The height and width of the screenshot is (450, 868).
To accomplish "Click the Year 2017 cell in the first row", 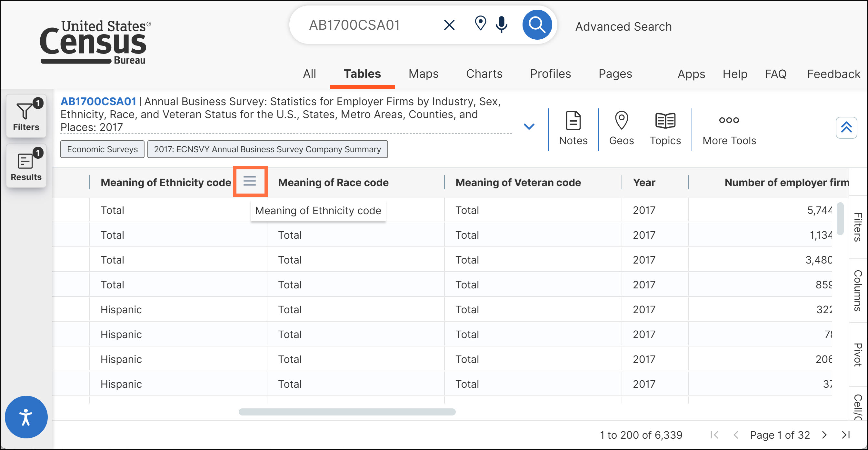I will [x=655, y=210].
